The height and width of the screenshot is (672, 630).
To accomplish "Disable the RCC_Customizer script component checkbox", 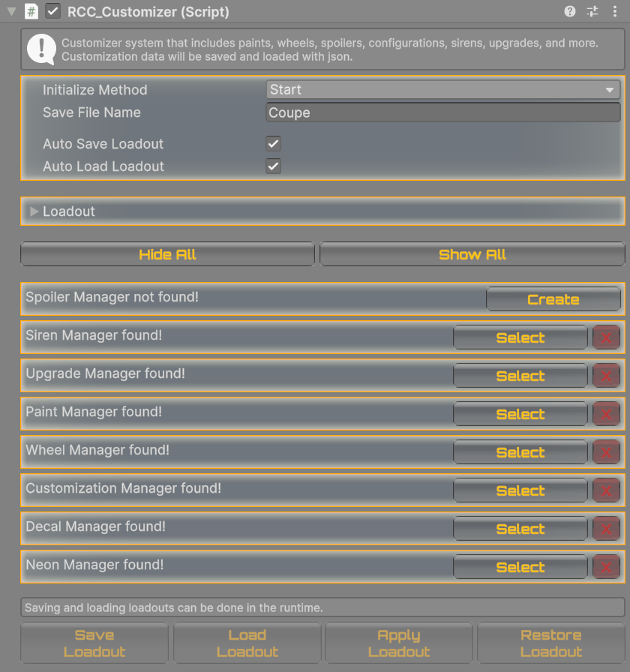I will tap(52, 11).
